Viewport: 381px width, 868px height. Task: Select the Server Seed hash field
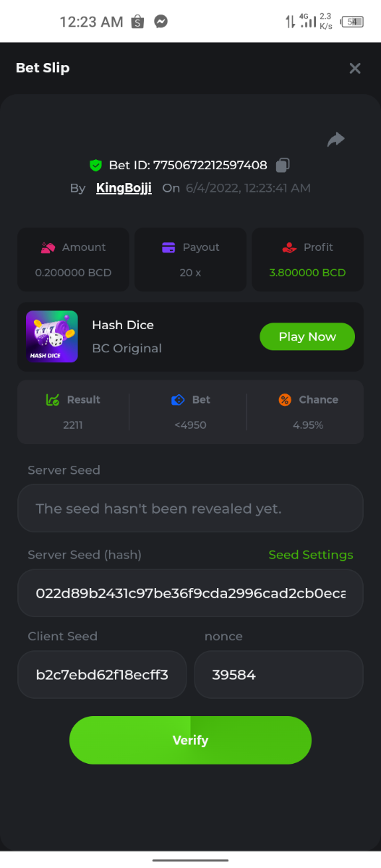pos(190,592)
